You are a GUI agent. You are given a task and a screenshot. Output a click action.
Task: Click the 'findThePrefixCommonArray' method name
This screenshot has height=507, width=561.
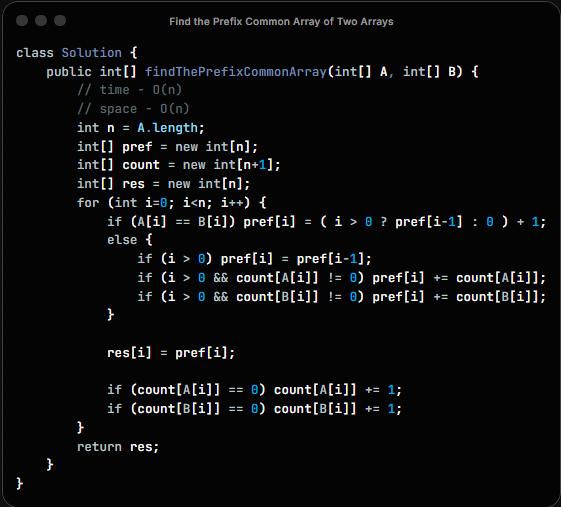click(236, 72)
